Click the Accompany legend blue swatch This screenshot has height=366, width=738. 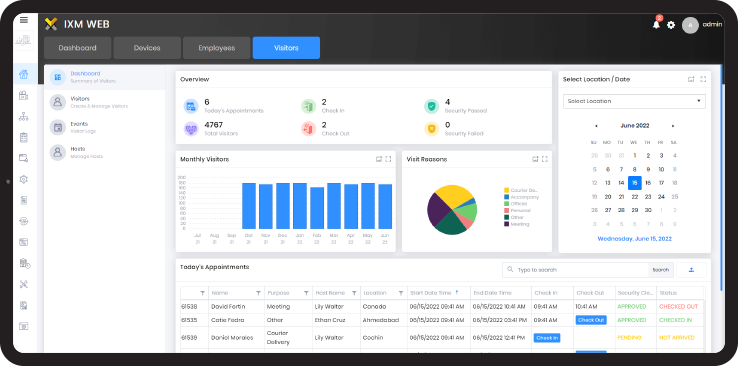(506, 197)
